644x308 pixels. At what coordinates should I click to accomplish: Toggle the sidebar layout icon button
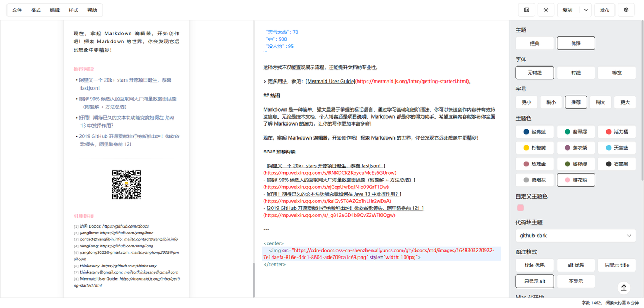[526, 10]
